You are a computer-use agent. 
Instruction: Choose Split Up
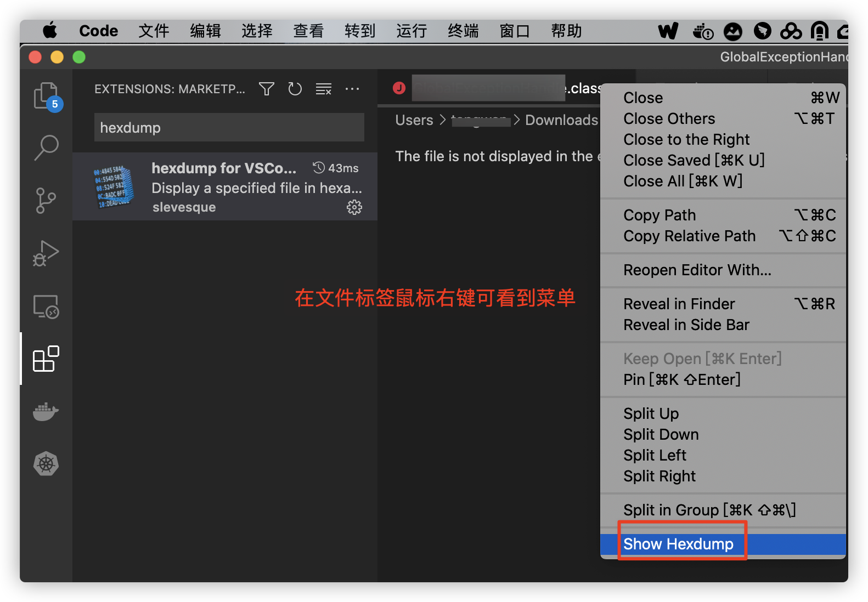[x=723, y=413]
